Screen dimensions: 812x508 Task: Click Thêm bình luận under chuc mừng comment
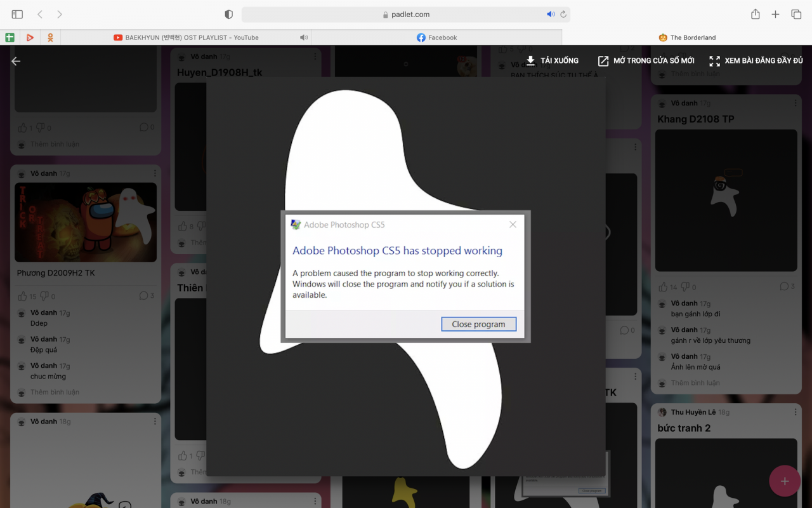(x=55, y=392)
